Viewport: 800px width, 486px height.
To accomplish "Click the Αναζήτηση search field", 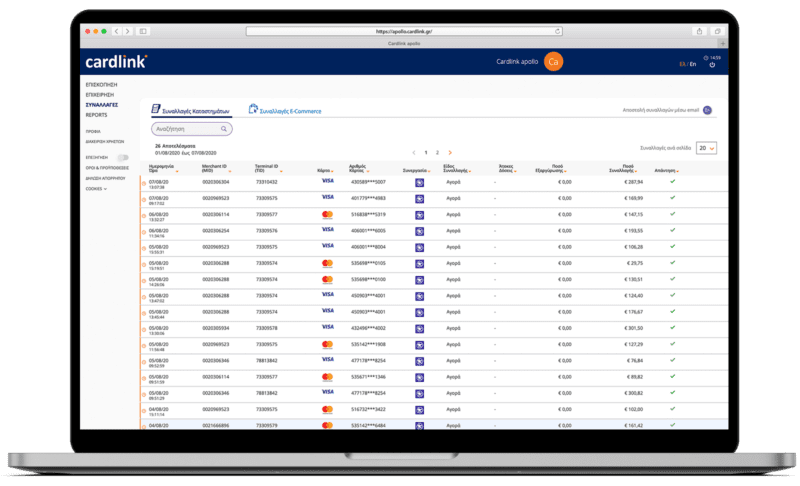I will (185, 129).
